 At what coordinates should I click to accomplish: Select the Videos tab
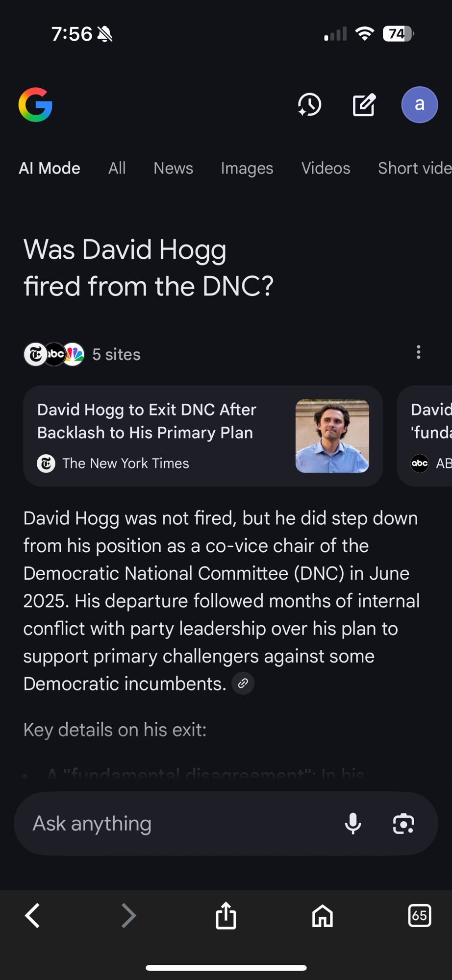[326, 168]
